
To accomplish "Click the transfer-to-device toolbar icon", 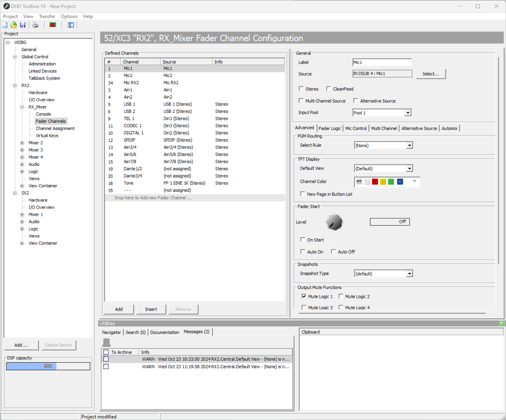I will [52, 25].
